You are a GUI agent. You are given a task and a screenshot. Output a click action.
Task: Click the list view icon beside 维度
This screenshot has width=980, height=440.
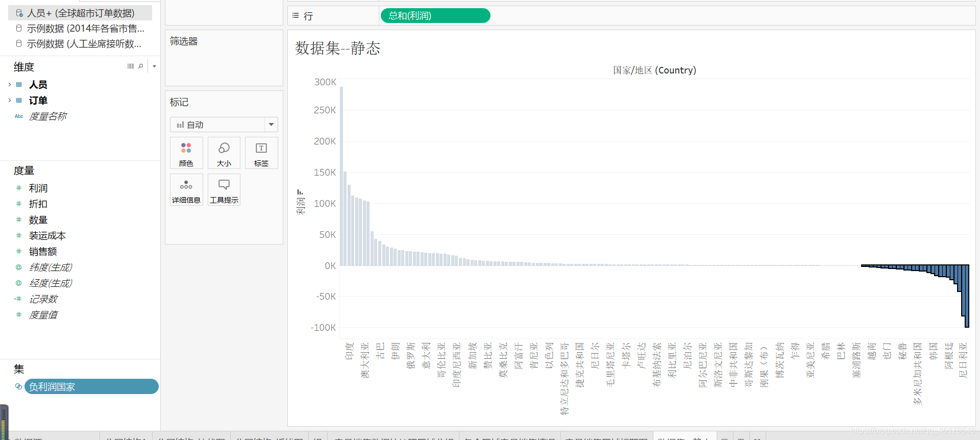point(131,66)
